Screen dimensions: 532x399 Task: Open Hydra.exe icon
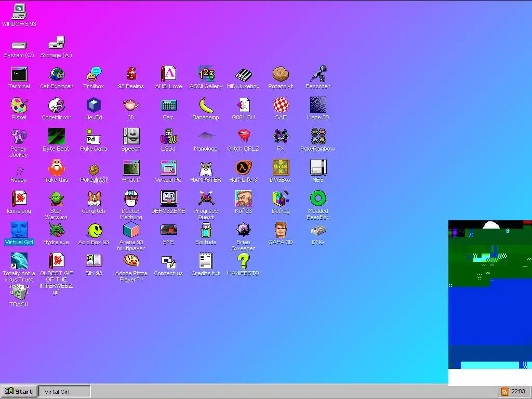click(x=56, y=230)
